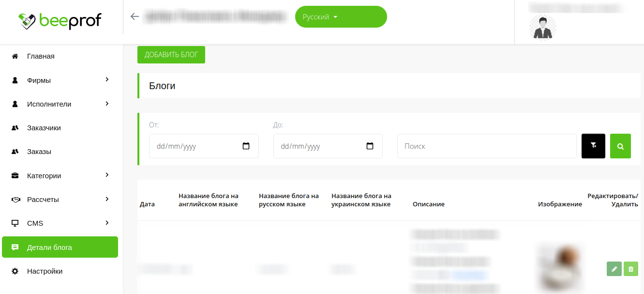The width and height of the screenshot is (644, 294).
Task: Open the calendar picker in the От date field
Action: [247, 145]
